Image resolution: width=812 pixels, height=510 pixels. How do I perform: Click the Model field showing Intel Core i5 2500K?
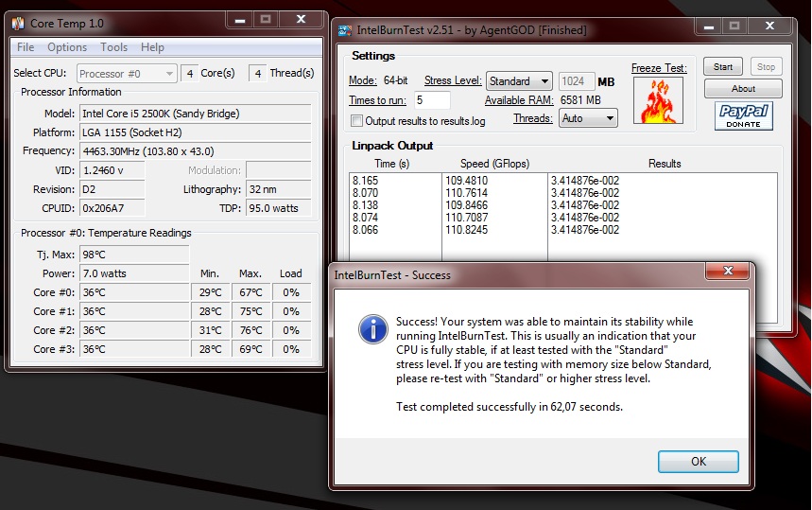196,114
